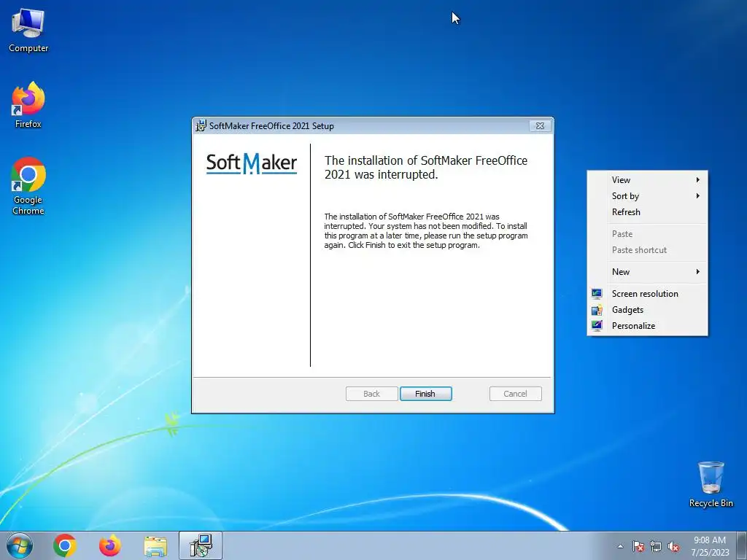
Task: Click Finish to exit the setup
Action: pyautogui.click(x=425, y=394)
